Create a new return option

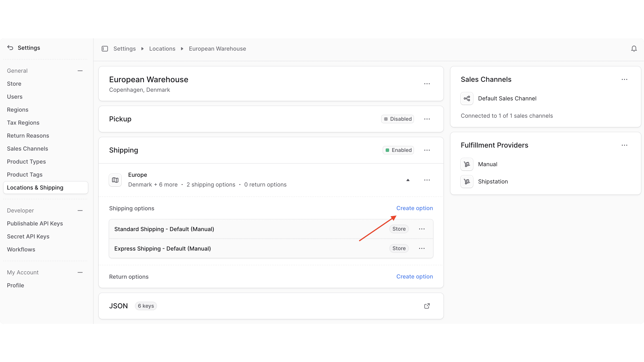point(414,277)
